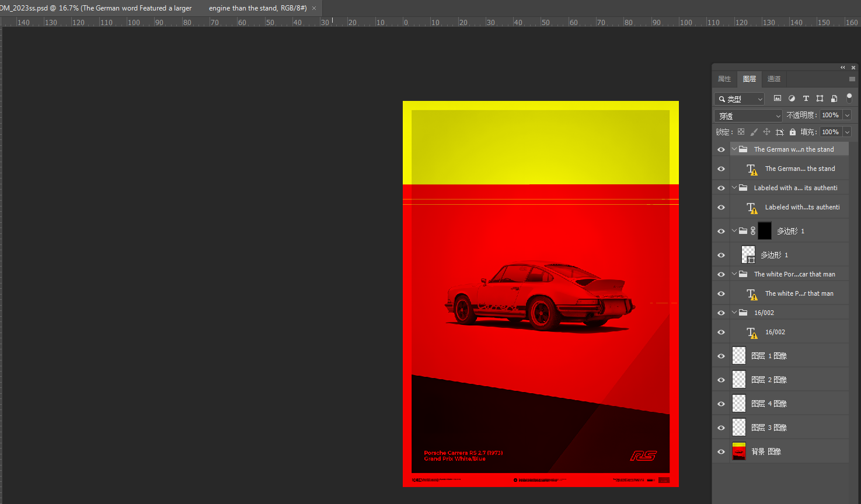
Task: Select the 图层 1 图像 layer thumbnail
Action: point(739,356)
